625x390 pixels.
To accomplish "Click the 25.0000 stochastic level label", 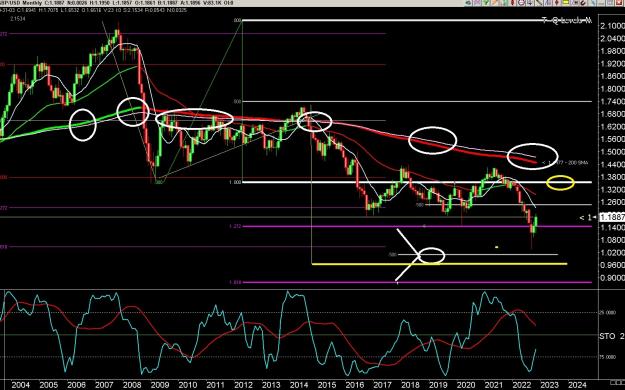I will pos(607,313).
